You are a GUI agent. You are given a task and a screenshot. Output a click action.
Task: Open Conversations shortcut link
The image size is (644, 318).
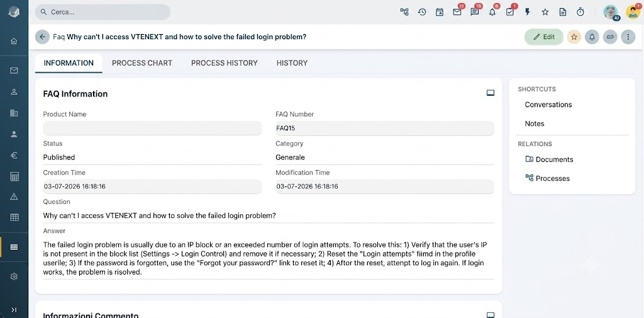point(548,105)
